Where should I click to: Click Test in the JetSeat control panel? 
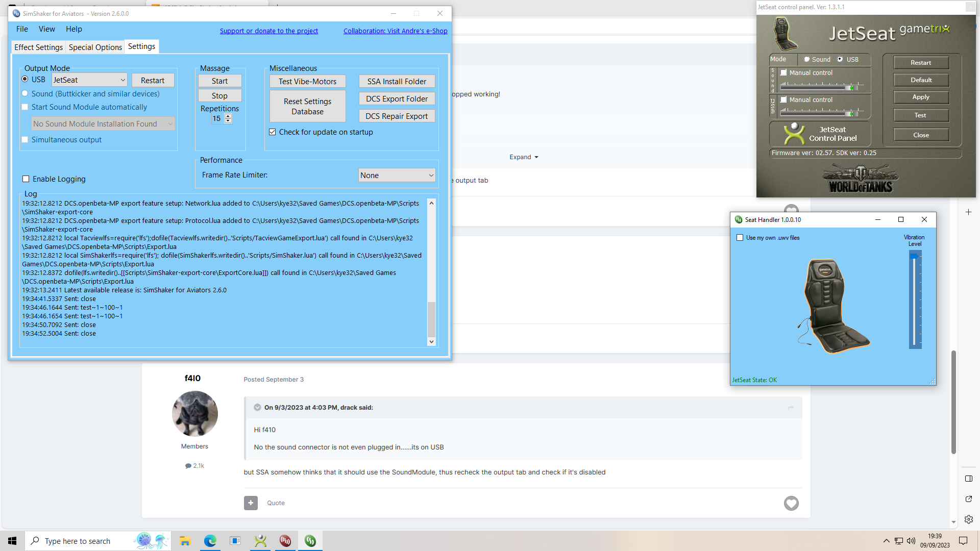(x=921, y=115)
